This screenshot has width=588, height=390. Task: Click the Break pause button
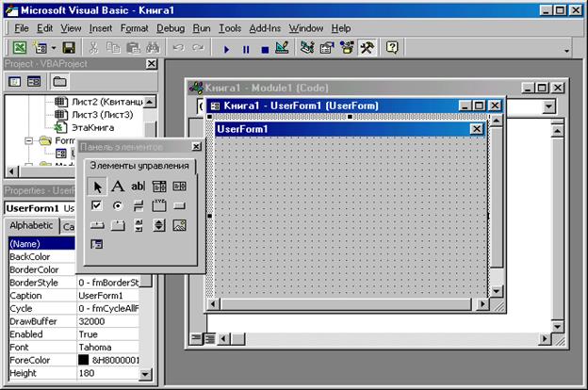246,49
